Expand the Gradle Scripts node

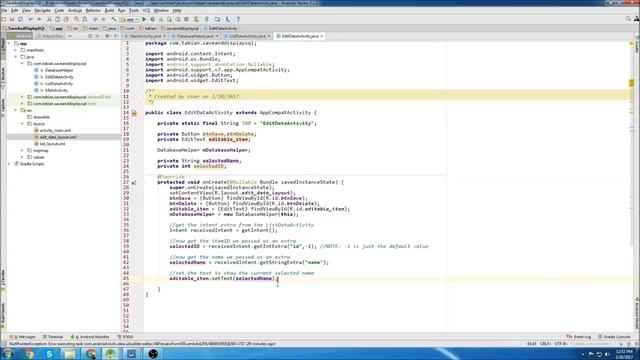9,164
